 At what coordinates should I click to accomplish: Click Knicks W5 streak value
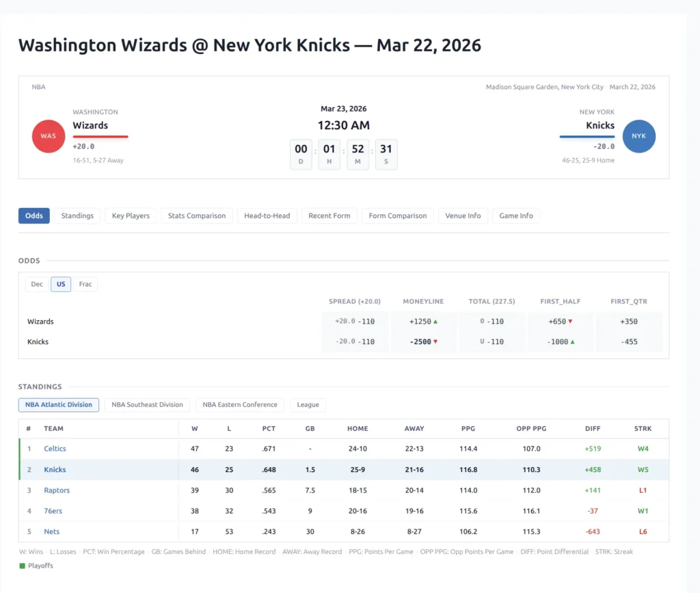(x=643, y=470)
